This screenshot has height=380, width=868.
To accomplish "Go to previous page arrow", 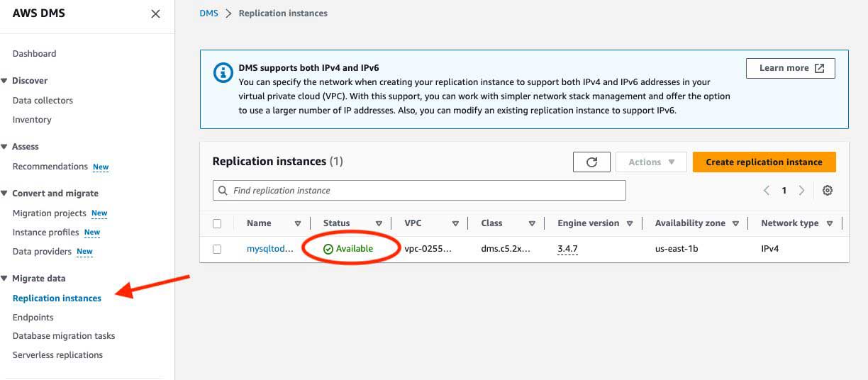I will tap(767, 191).
